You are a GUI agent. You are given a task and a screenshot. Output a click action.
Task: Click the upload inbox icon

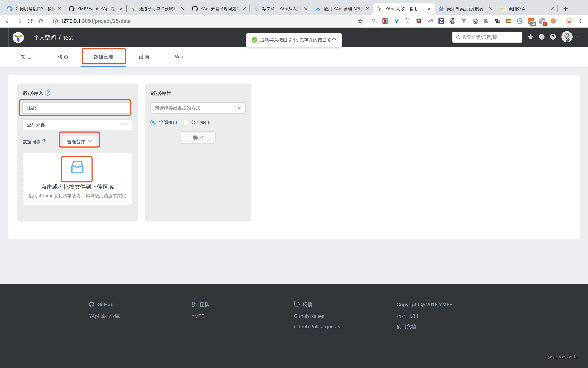(x=77, y=167)
